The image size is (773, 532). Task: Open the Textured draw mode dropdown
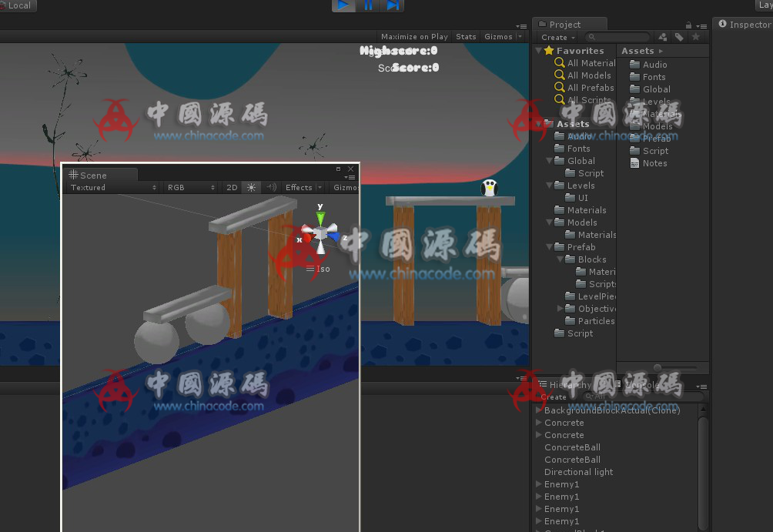click(x=112, y=187)
